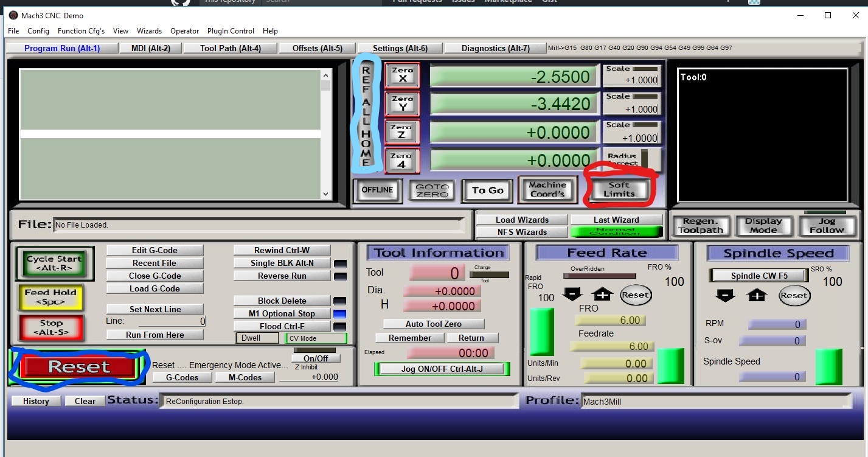Click the Cycle Start Alt-R button
Screen dimensions: 868x457
point(54,263)
